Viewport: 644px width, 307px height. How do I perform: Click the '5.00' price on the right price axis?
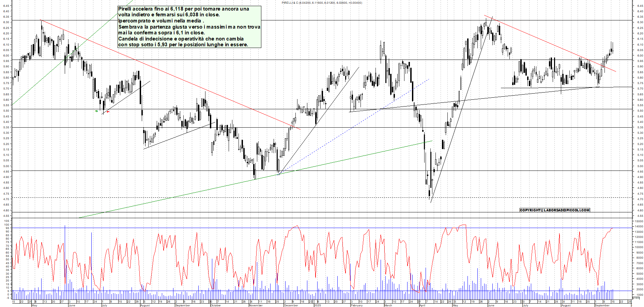640,166
